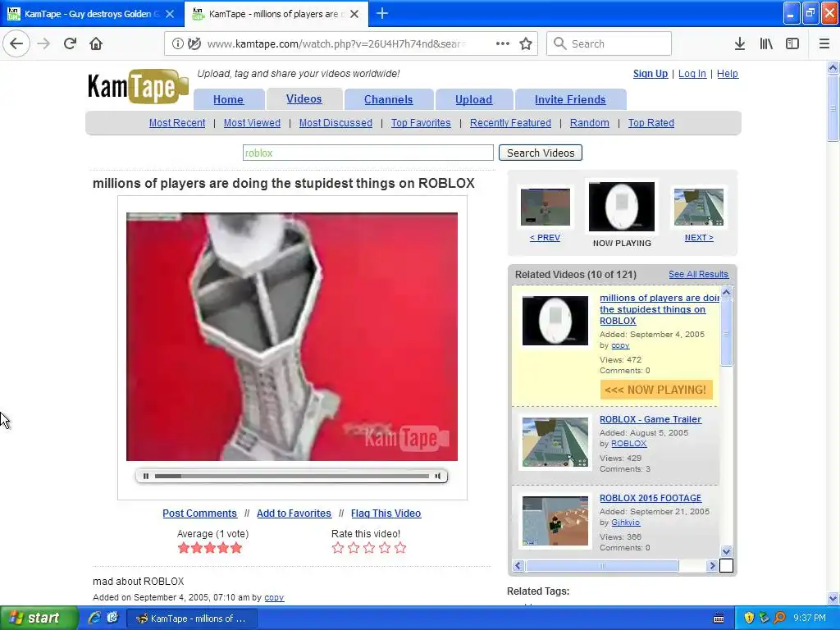Click the < PREV video link
This screenshot has width=840, height=630.
coord(545,237)
